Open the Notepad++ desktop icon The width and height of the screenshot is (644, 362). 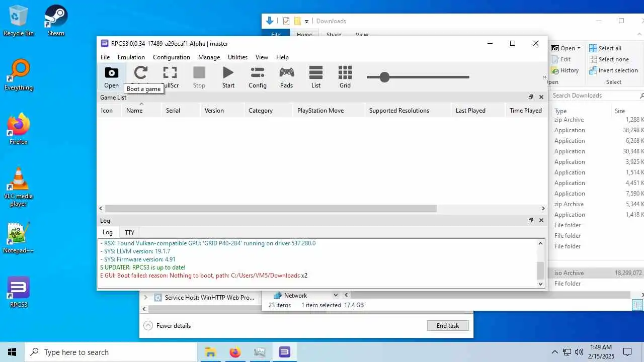(x=19, y=238)
